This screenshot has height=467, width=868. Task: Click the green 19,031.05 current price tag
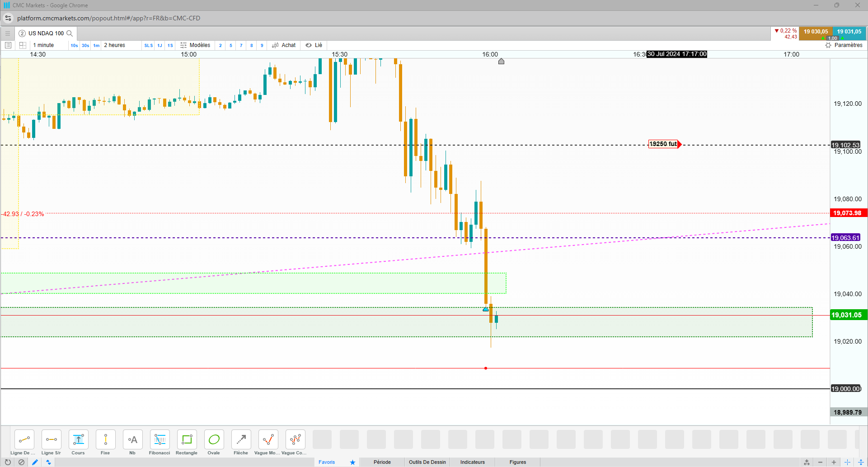coord(848,315)
